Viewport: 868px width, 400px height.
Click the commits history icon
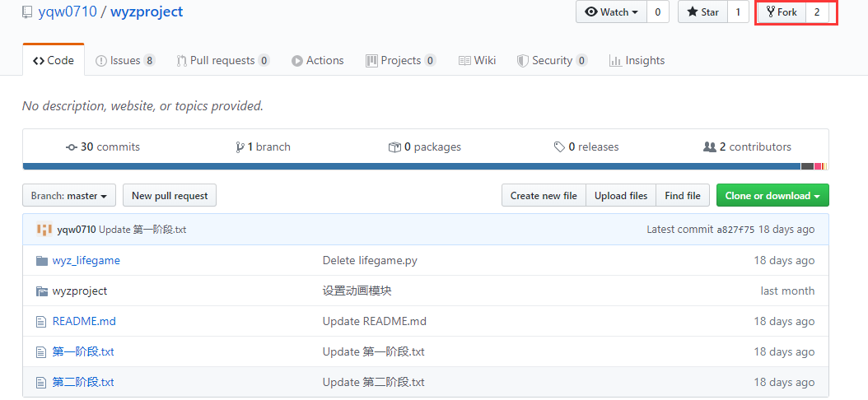[x=72, y=147]
